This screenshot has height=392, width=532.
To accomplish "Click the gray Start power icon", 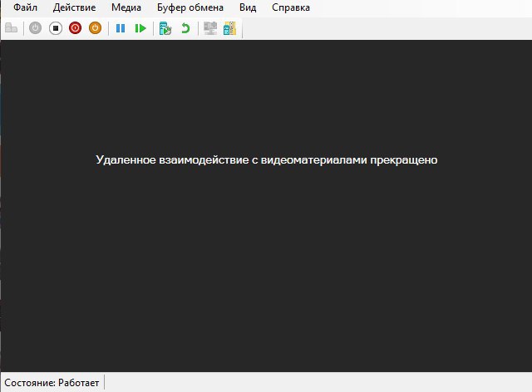I will [x=35, y=28].
